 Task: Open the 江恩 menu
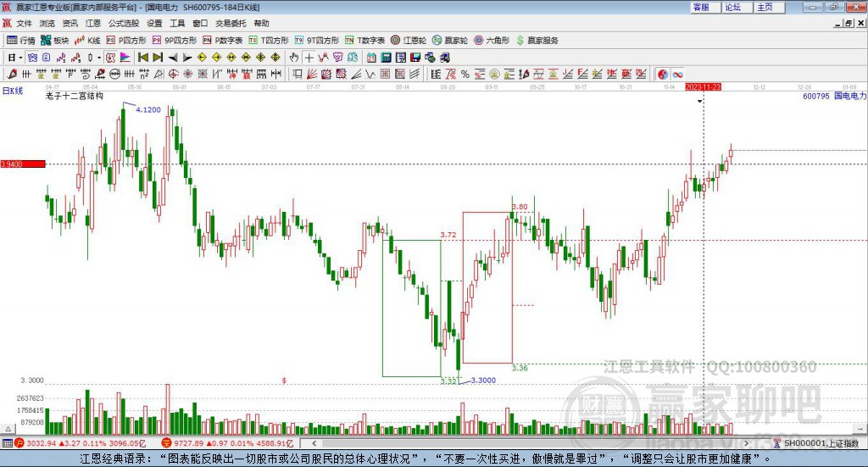93,23
